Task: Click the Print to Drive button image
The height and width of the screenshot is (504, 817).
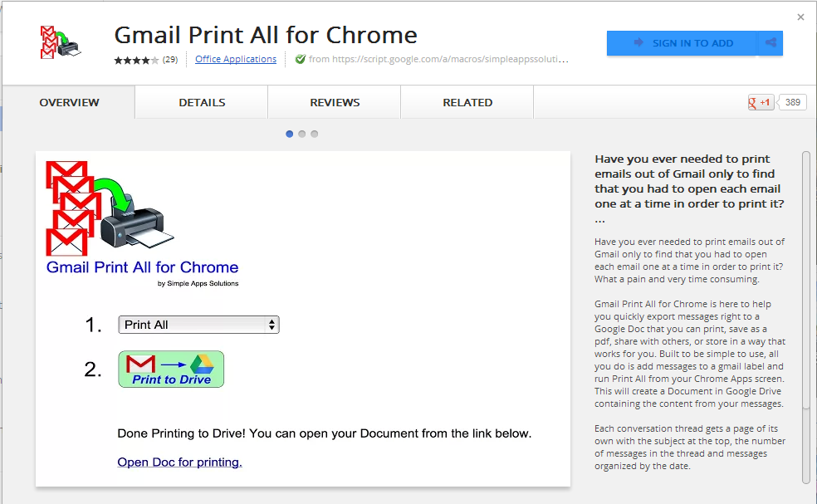Action: coord(171,369)
